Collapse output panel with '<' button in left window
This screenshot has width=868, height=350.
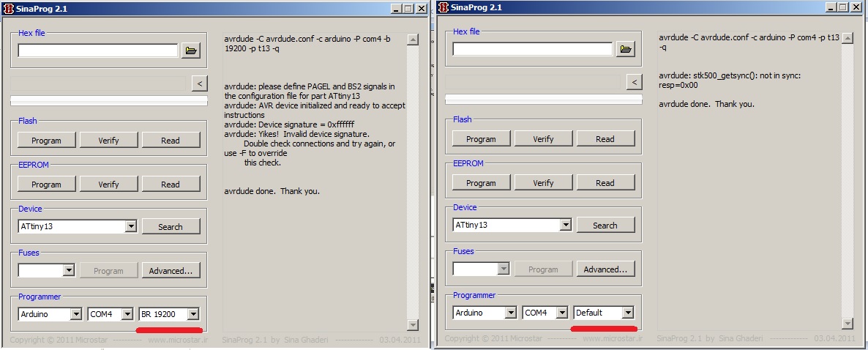[199, 83]
